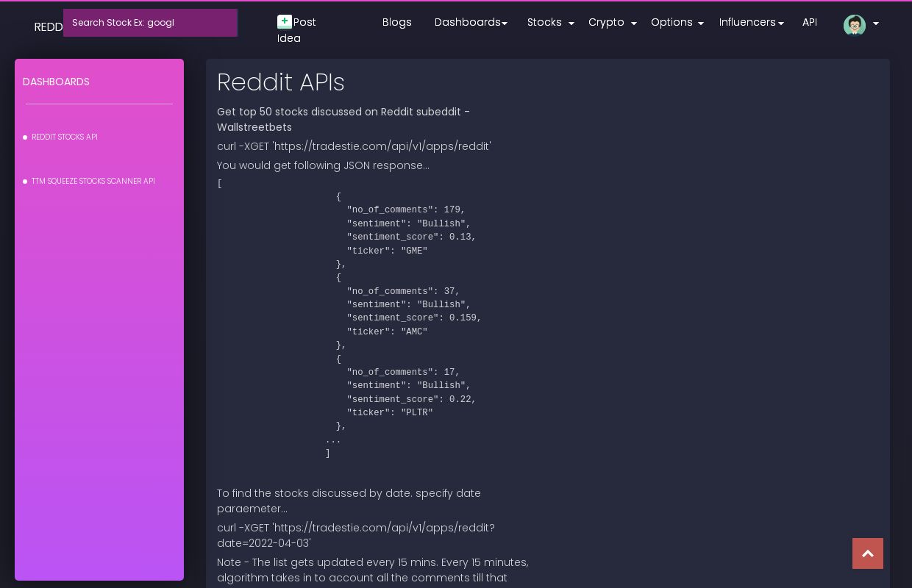Click the Post Idea plus icon

(x=285, y=22)
